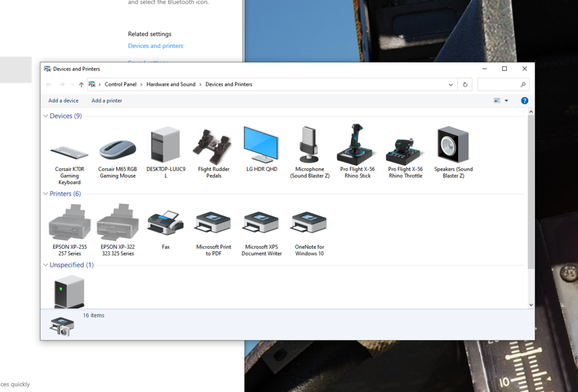
Task: Click Add a device in toolbar
Action: coord(64,100)
